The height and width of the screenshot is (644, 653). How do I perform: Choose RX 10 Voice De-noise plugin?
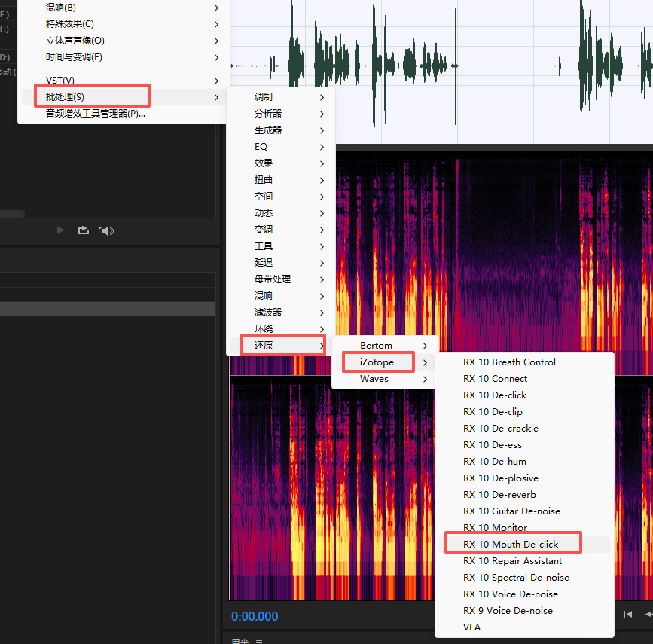click(524, 594)
